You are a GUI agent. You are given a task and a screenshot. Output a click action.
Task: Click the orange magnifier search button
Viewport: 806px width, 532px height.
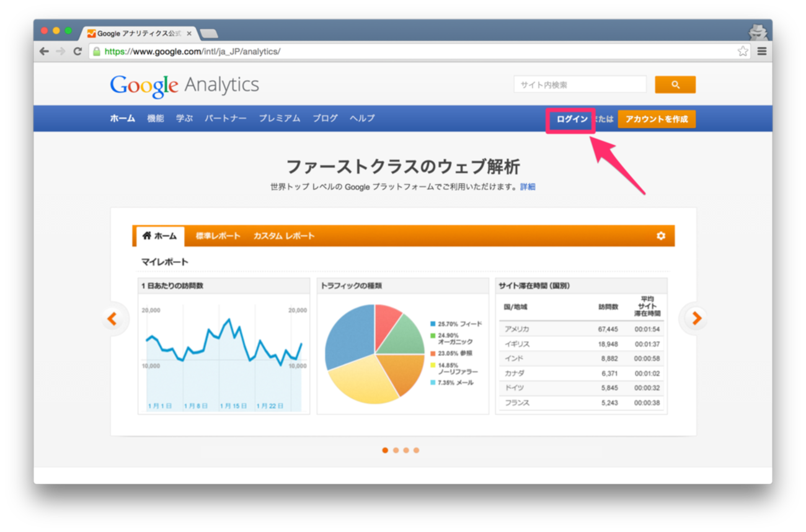675,85
